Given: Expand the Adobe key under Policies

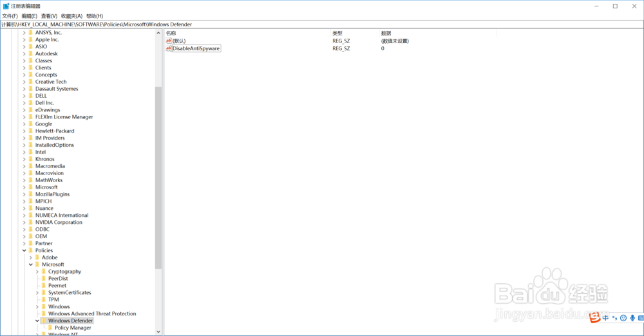Looking at the screenshot, I should click(x=31, y=257).
